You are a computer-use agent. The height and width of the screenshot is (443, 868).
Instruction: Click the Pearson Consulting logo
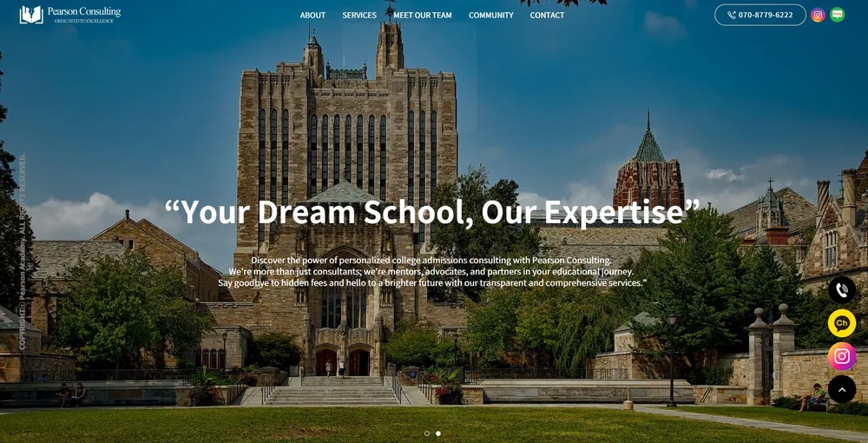tap(70, 15)
